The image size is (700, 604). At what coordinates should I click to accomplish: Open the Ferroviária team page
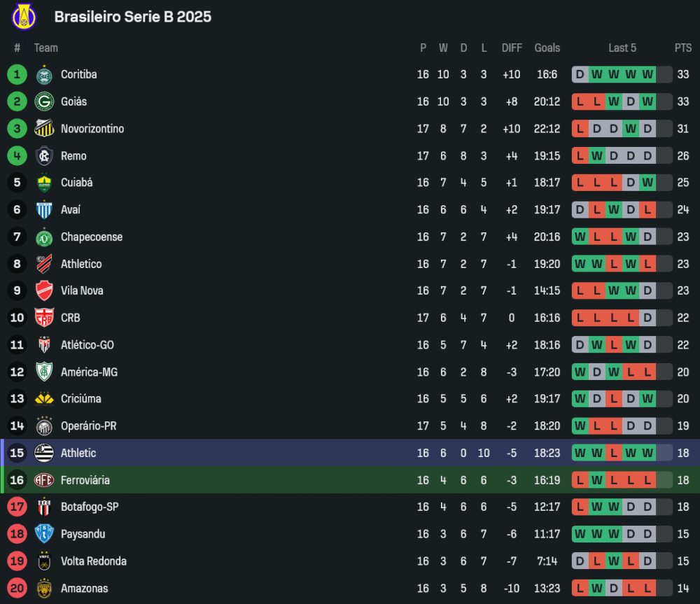tap(85, 480)
